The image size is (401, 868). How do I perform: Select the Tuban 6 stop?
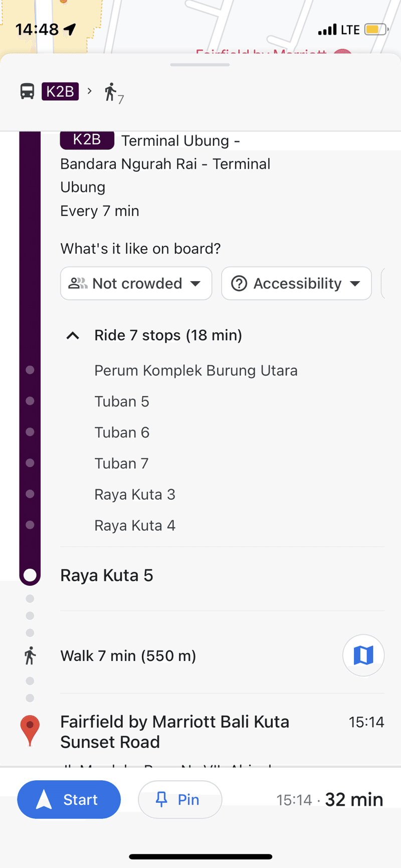click(122, 432)
